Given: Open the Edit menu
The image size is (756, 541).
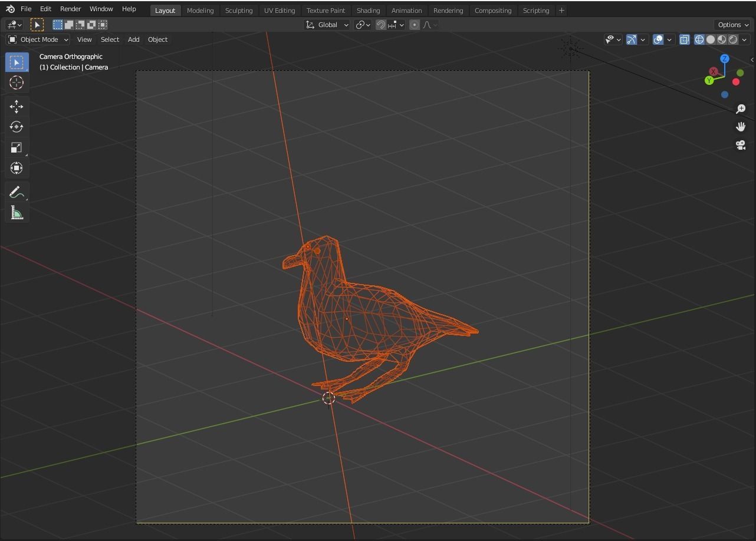Looking at the screenshot, I should [x=45, y=9].
